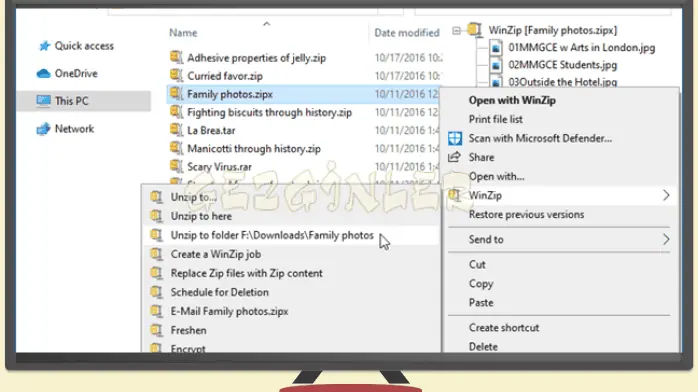The image size is (698, 392).
Task: Click the WinZip archive icon in the tree root
Action: point(475,30)
